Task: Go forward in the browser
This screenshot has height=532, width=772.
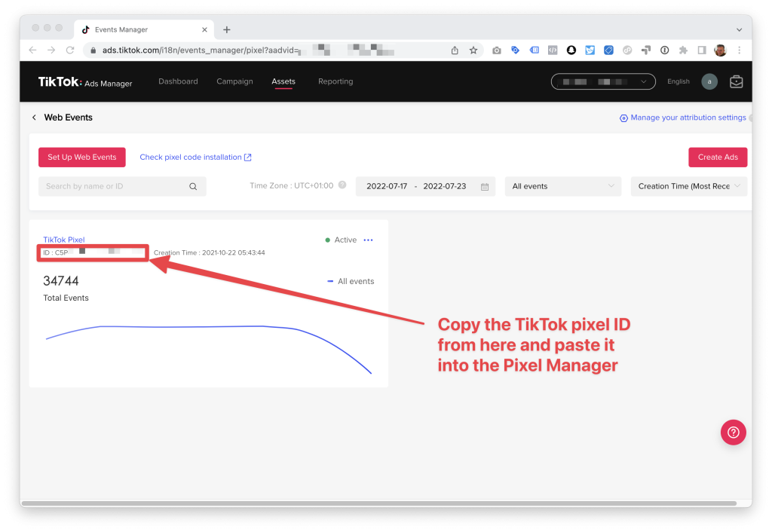Action: pos(51,50)
